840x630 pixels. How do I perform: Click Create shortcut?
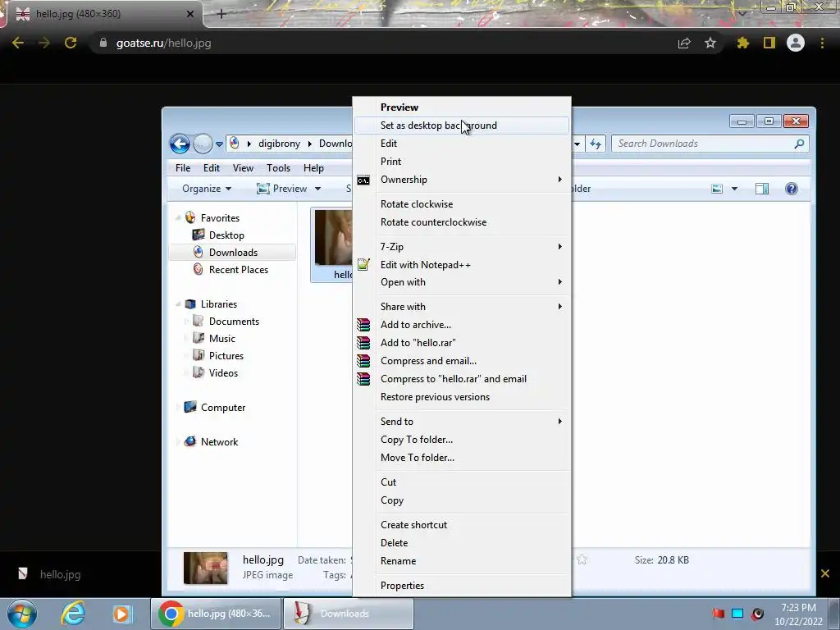point(461,525)
